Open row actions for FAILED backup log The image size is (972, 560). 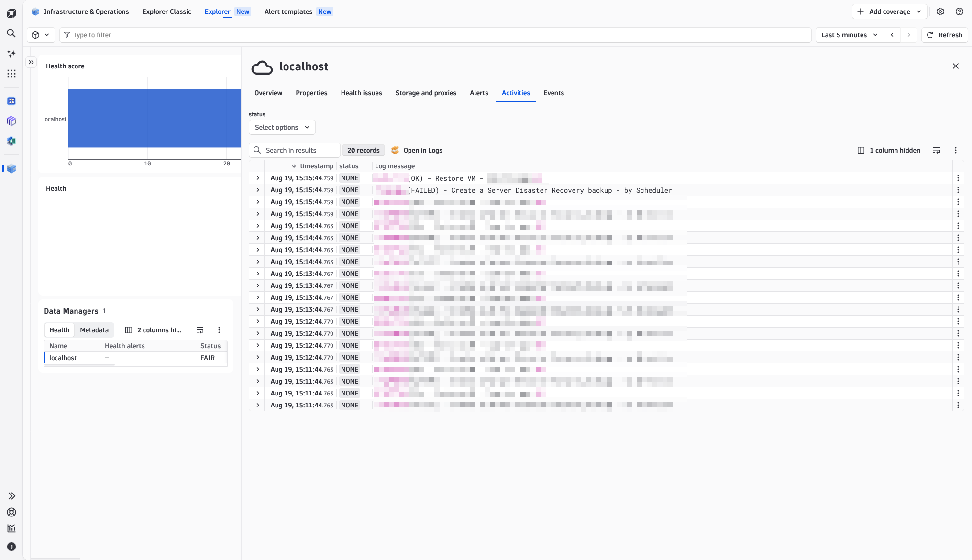pyautogui.click(x=958, y=190)
